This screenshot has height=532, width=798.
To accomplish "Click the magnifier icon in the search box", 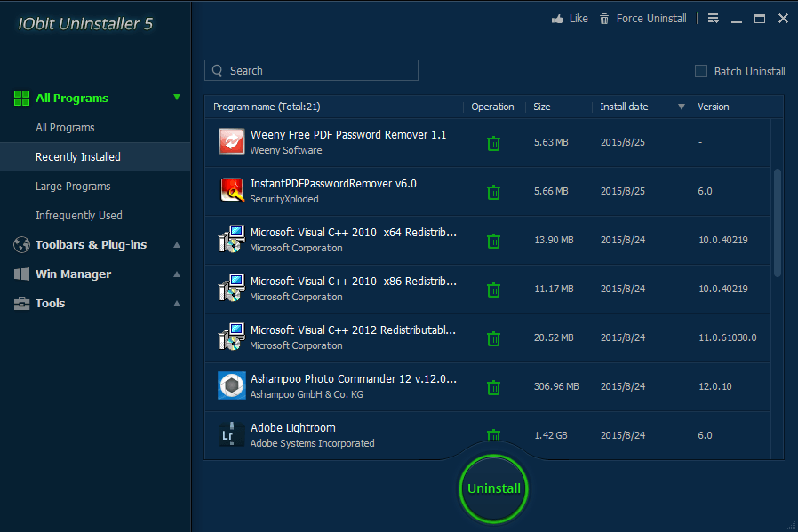I will pos(218,71).
